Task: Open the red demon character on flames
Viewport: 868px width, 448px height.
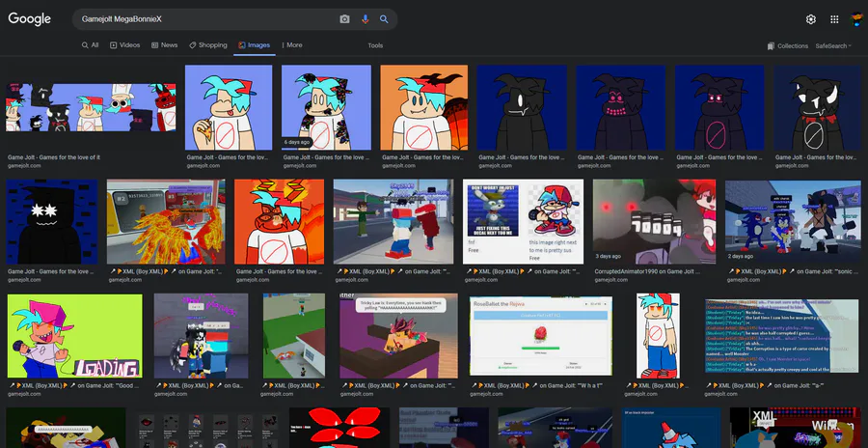Action: pyautogui.click(x=279, y=222)
